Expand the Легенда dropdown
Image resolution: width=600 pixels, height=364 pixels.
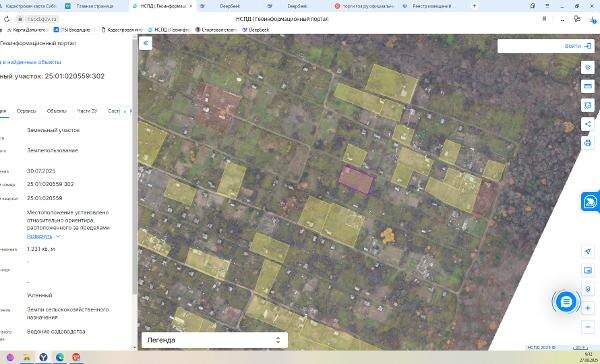(215, 340)
